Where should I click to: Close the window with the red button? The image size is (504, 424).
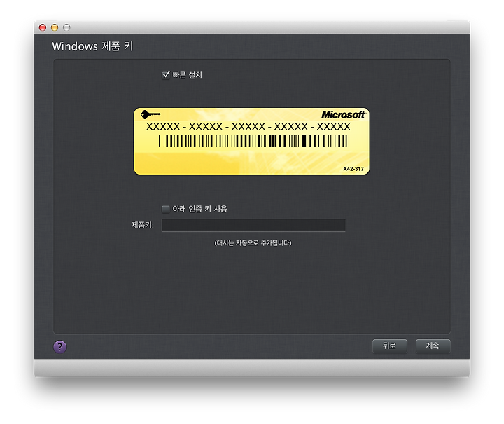[43, 27]
